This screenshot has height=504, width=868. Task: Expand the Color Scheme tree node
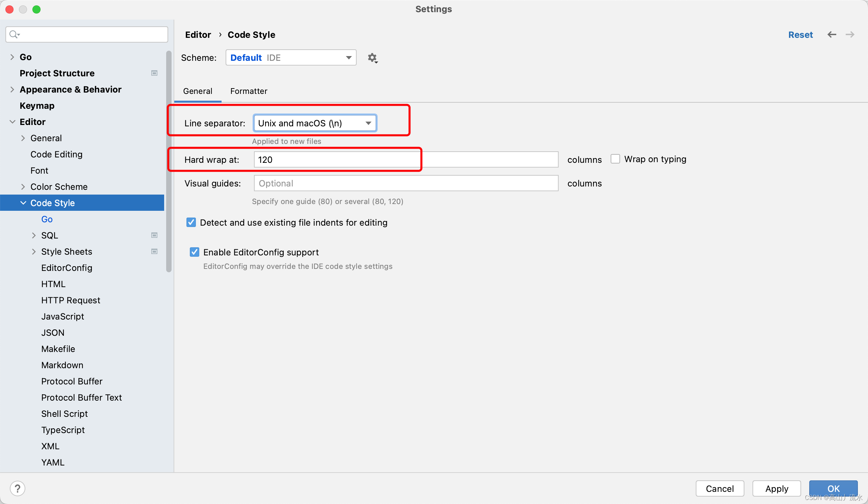(23, 187)
